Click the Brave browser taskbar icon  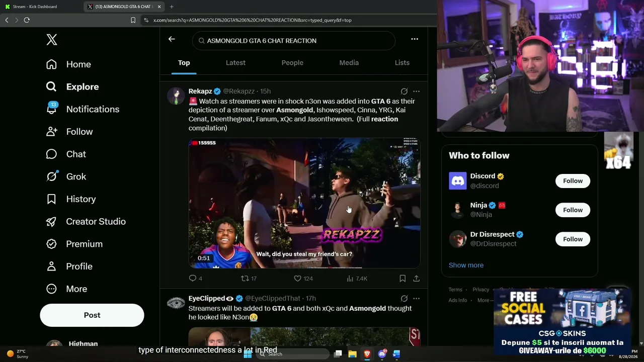point(367,354)
